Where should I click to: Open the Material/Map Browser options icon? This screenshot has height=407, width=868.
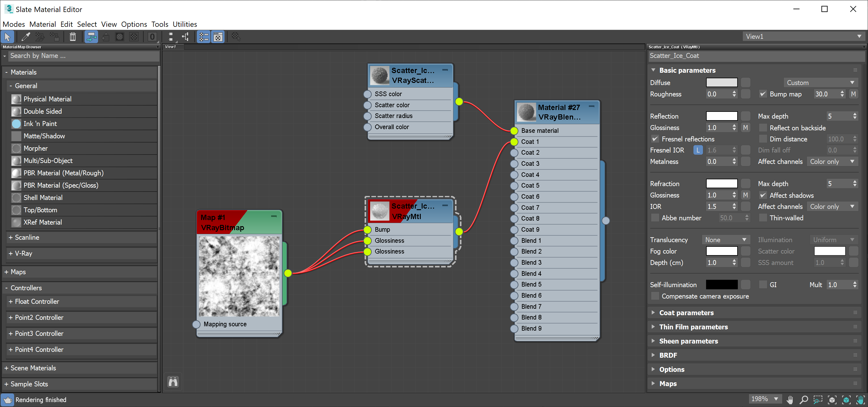click(5, 56)
